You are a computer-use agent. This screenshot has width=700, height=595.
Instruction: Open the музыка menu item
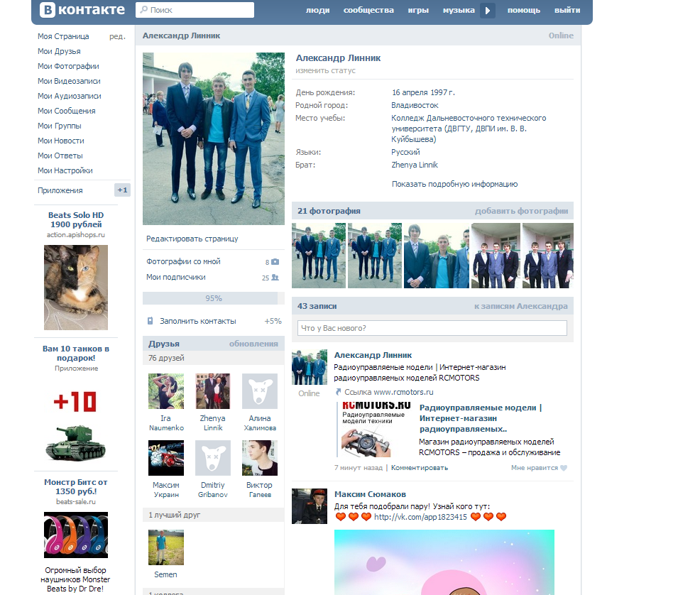[x=459, y=10]
